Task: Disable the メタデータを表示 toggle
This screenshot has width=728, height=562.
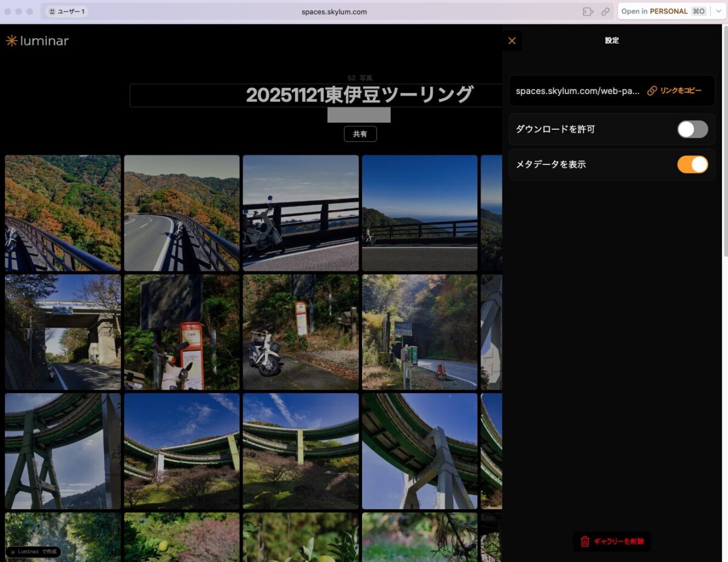Action: (692, 164)
